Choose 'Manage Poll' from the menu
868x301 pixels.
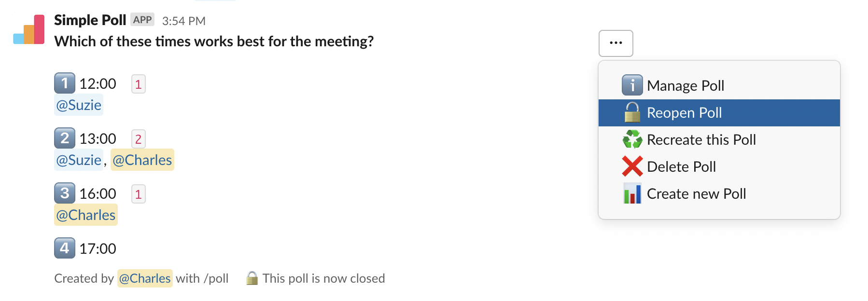pos(686,85)
